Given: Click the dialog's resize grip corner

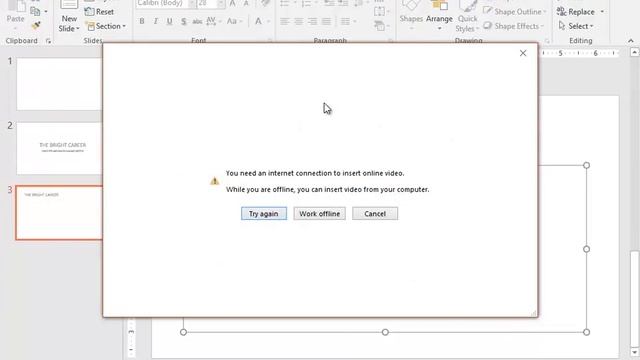Looking at the screenshot, I should tap(533, 313).
